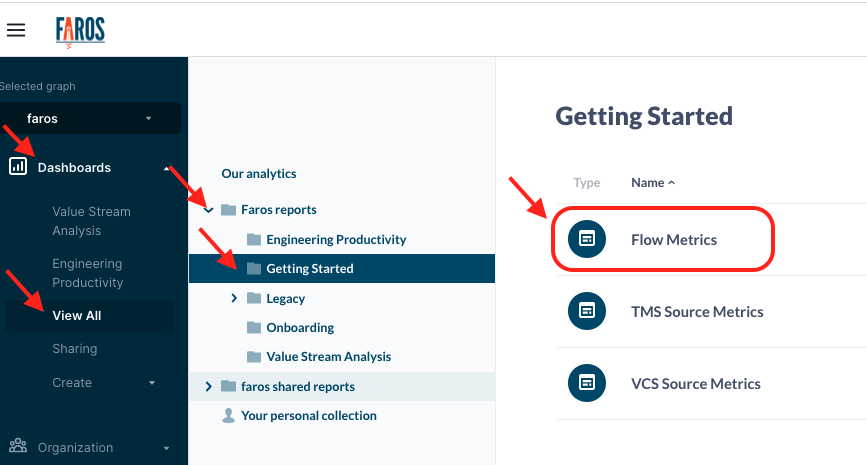Click the Getting Started folder icon
Viewport: 867px width, 465px height.
coord(254,269)
